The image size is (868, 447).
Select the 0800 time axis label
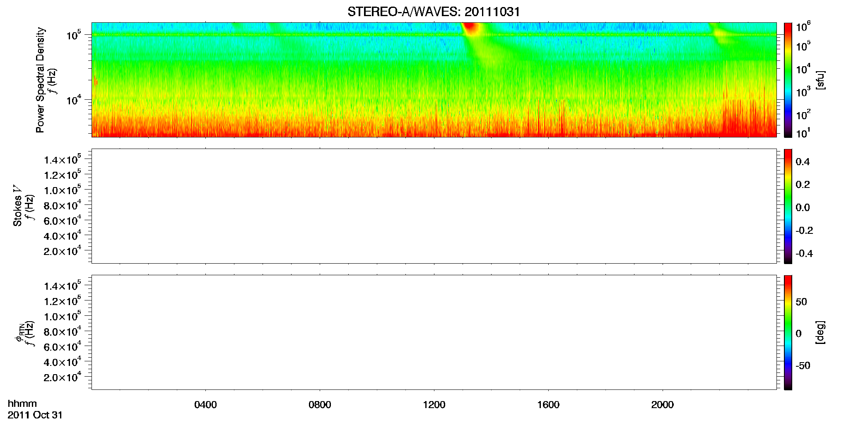tap(320, 405)
